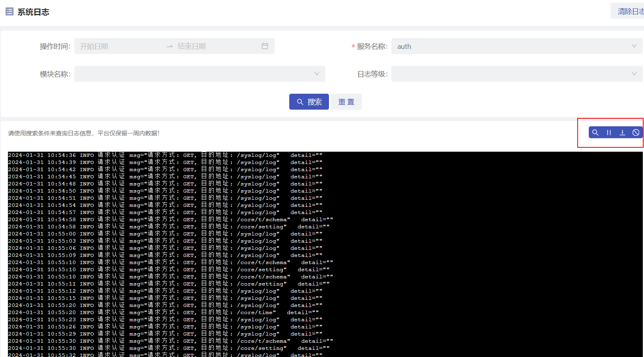Click the 系统日志 page title

click(33, 12)
